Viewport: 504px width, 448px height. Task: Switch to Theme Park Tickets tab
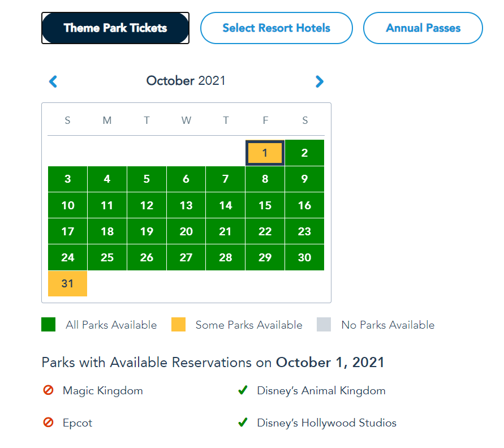115,28
